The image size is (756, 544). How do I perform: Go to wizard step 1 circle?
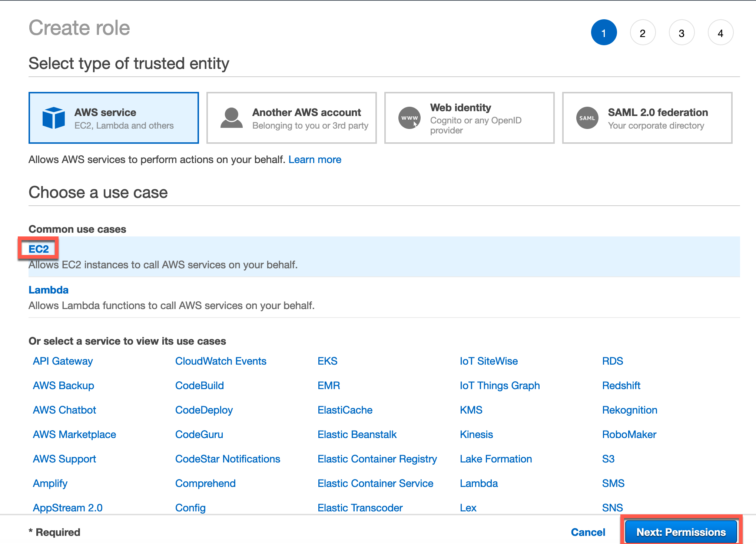pos(604,33)
